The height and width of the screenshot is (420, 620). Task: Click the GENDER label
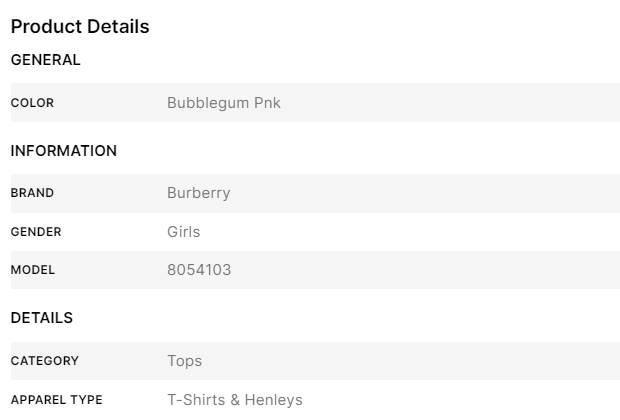point(36,232)
